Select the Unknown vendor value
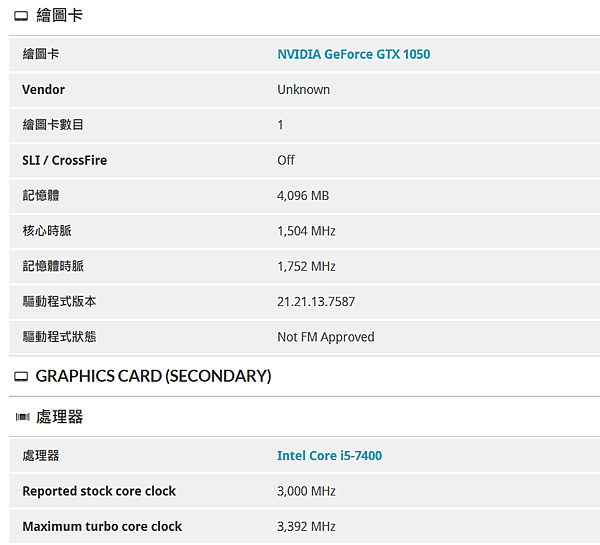The image size is (600, 545). (x=303, y=90)
